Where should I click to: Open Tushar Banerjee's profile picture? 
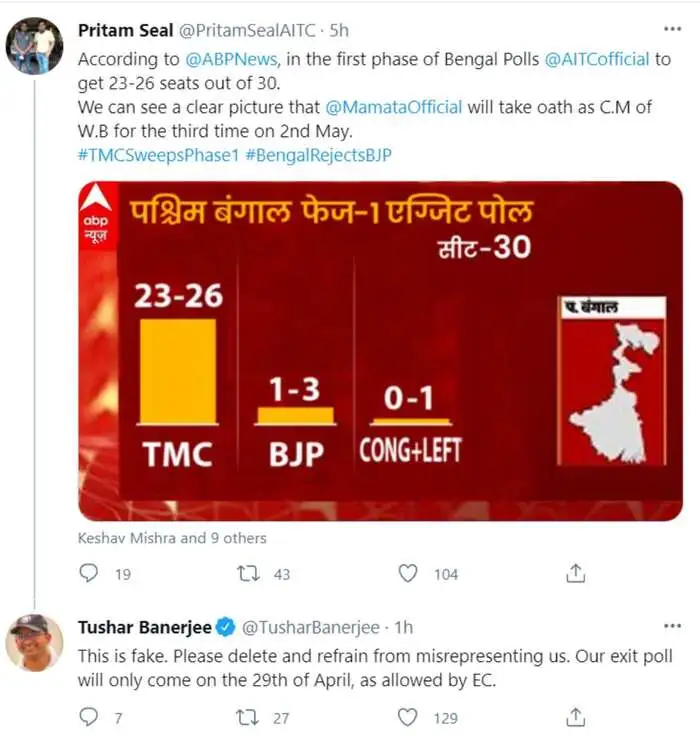(x=35, y=643)
